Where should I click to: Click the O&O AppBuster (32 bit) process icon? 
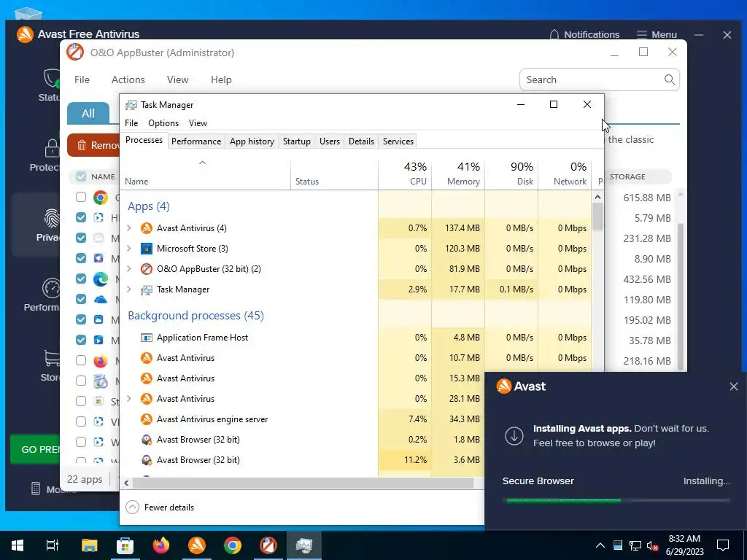pos(146,269)
